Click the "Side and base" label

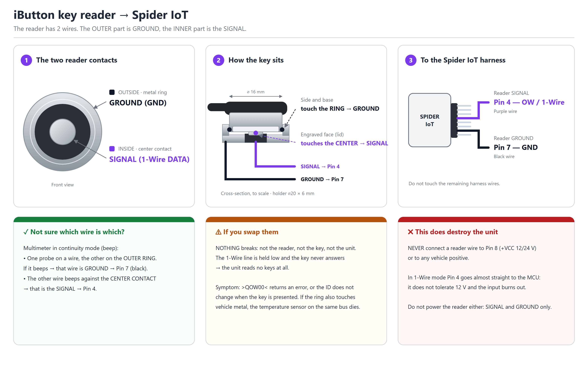pos(317,100)
